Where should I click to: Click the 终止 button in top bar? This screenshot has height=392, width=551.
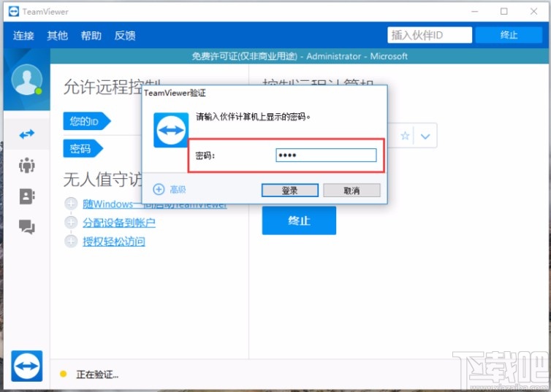coord(509,35)
